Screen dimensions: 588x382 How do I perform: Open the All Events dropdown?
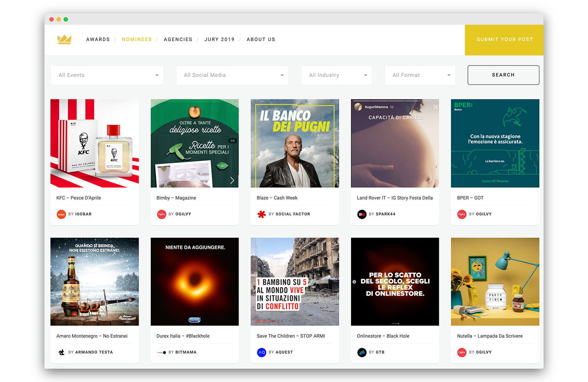(107, 75)
